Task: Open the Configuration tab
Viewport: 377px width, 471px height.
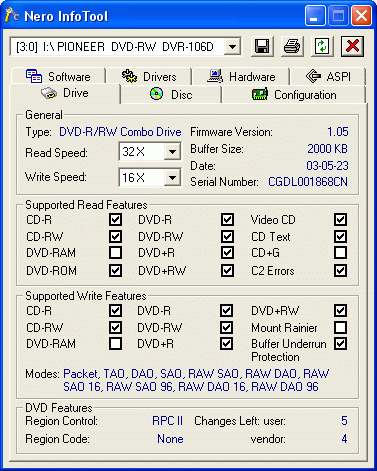Action: tap(294, 95)
